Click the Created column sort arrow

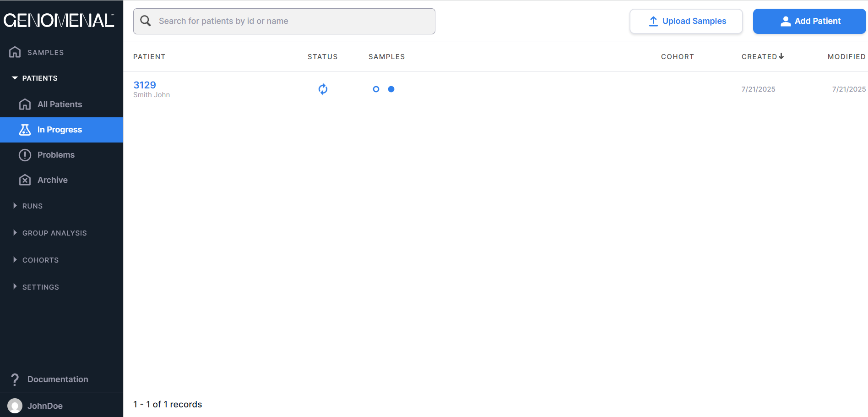tap(781, 56)
